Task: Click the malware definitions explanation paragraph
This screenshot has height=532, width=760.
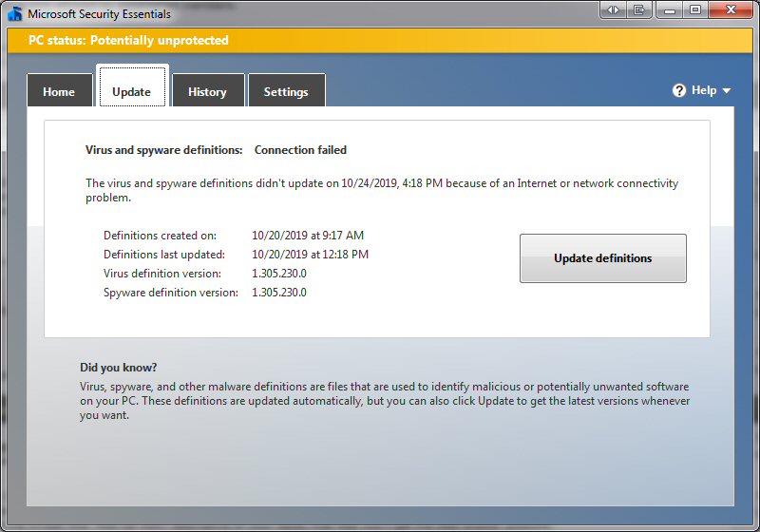Action: (x=385, y=401)
